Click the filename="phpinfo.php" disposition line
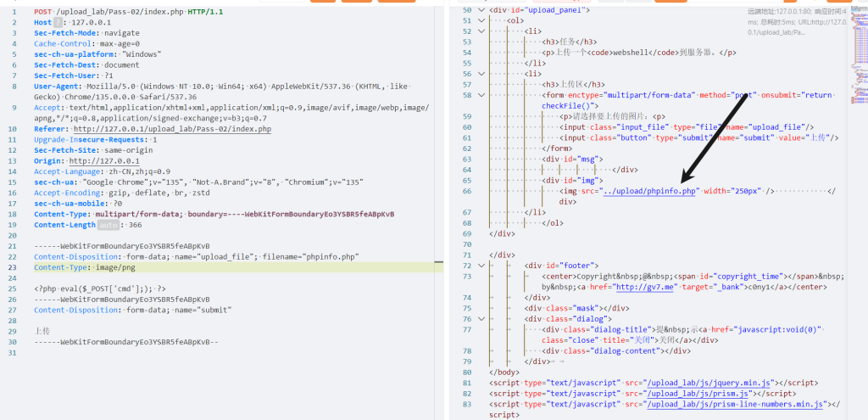This screenshot has height=420, width=868. point(197,257)
